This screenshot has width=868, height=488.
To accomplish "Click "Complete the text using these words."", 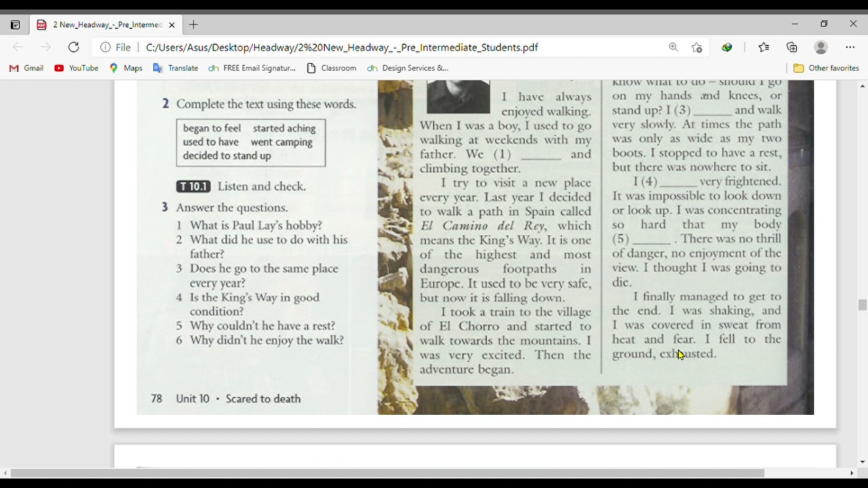I will pos(266,104).
